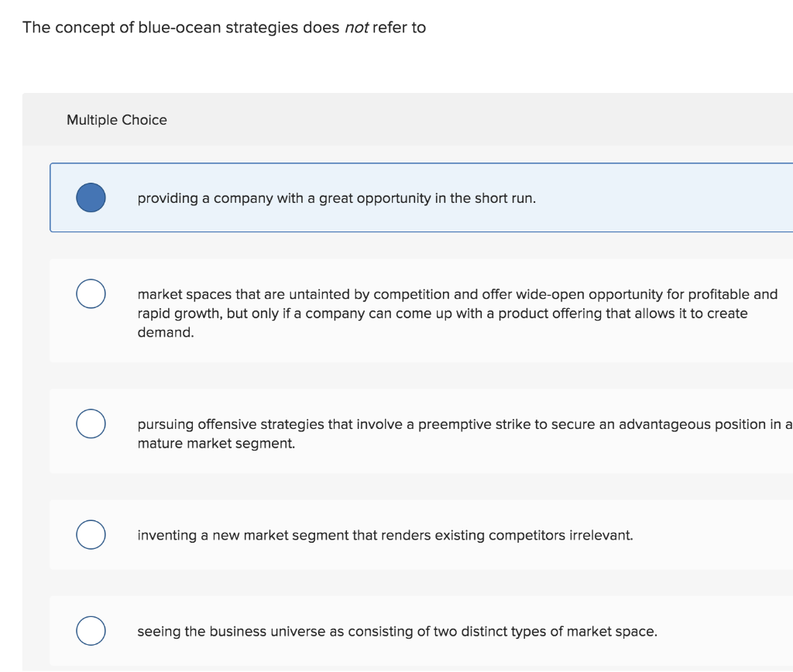Select radio button for "seeing the business universe" option

pyautogui.click(x=91, y=631)
